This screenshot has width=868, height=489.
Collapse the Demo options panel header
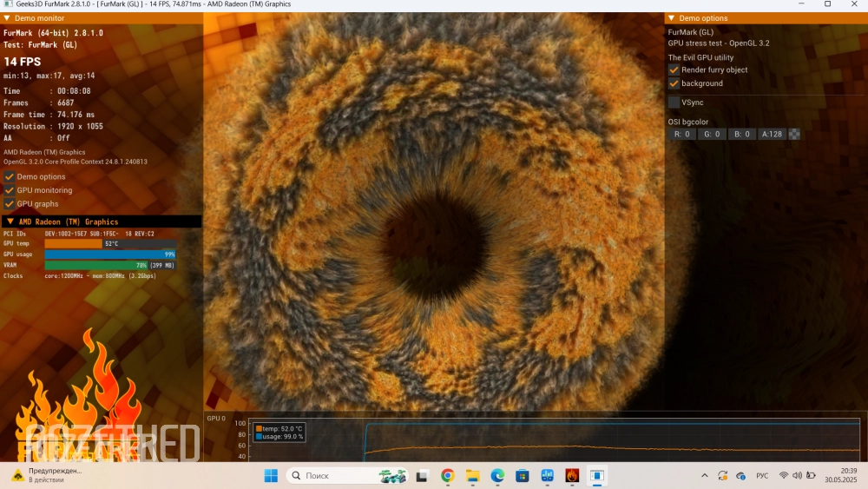click(671, 18)
